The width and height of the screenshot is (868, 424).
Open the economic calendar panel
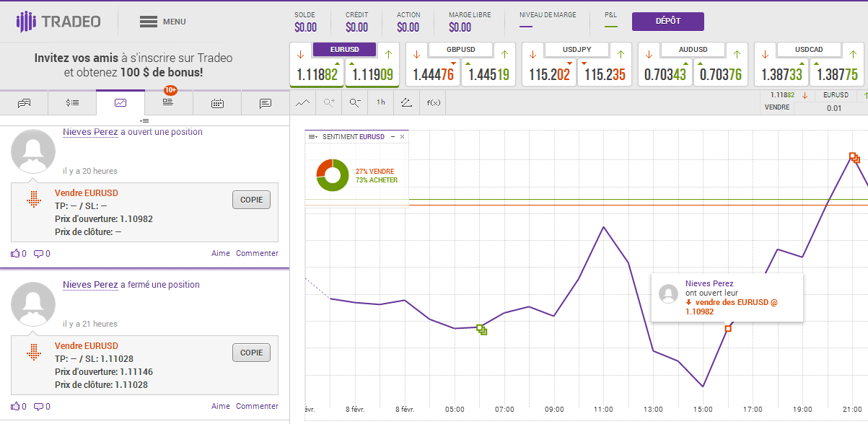point(216,102)
